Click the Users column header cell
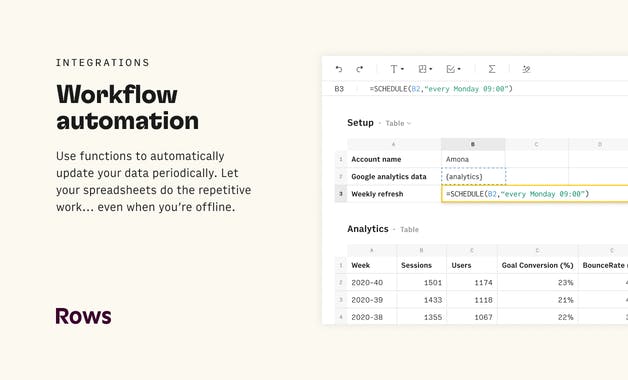The height and width of the screenshot is (380, 628). tap(472, 265)
